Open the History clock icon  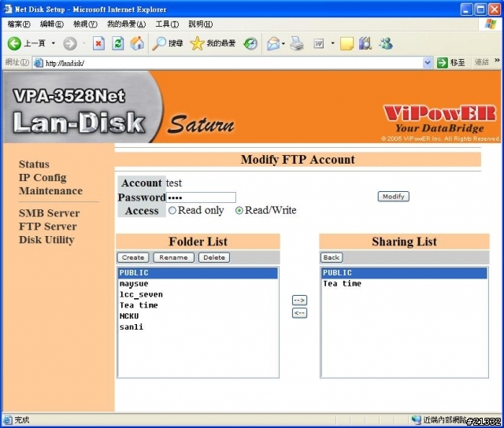(250, 43)
